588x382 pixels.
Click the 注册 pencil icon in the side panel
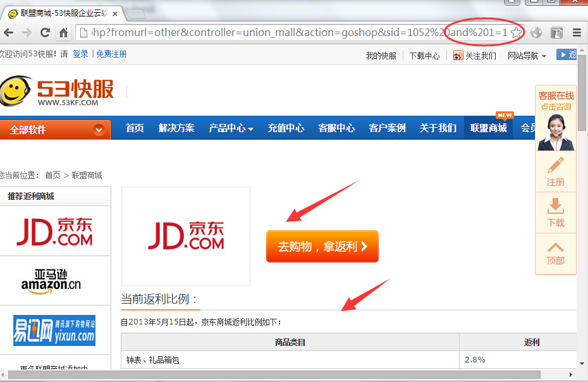[x=555, y=166]
